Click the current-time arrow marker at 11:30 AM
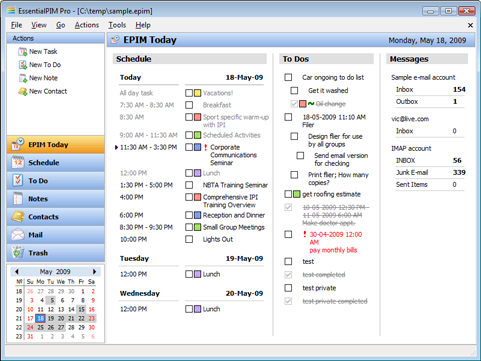This screenshot has height=361, width=481. 116,147
